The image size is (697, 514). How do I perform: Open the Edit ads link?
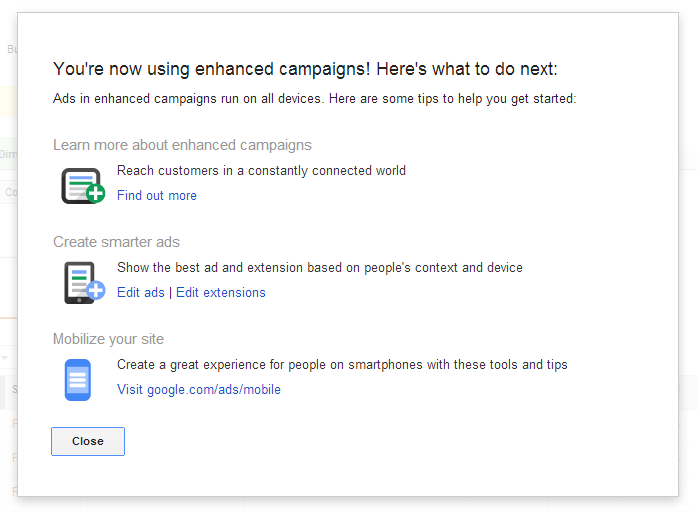141,293
